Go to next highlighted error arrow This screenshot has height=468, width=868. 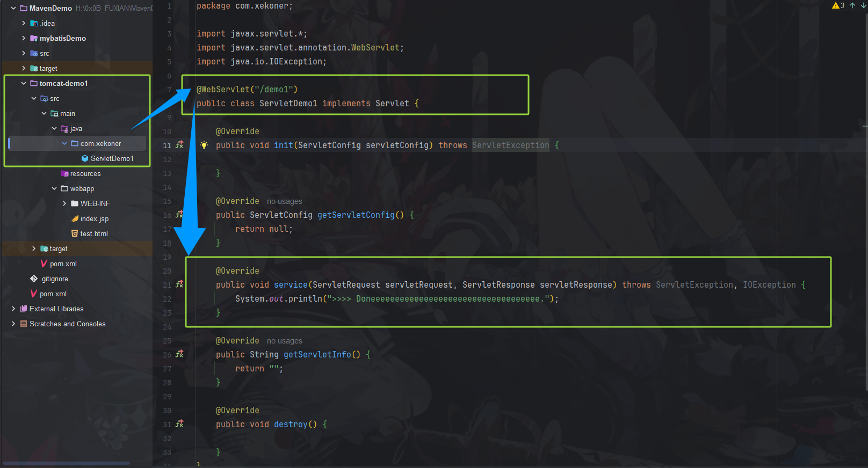pyautogui.click(x=863, y=5)
